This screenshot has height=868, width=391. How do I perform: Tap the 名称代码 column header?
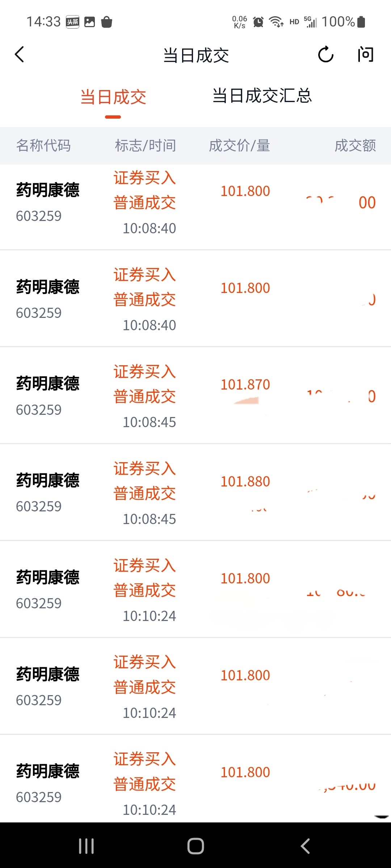coord(43,145)
